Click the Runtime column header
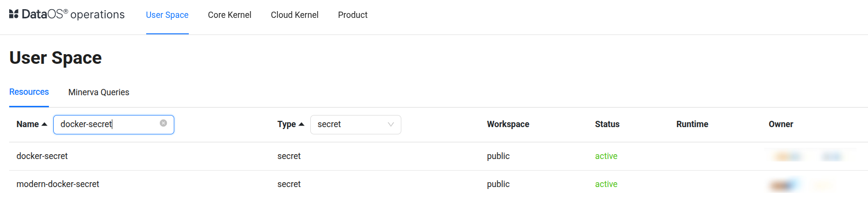 692,124
